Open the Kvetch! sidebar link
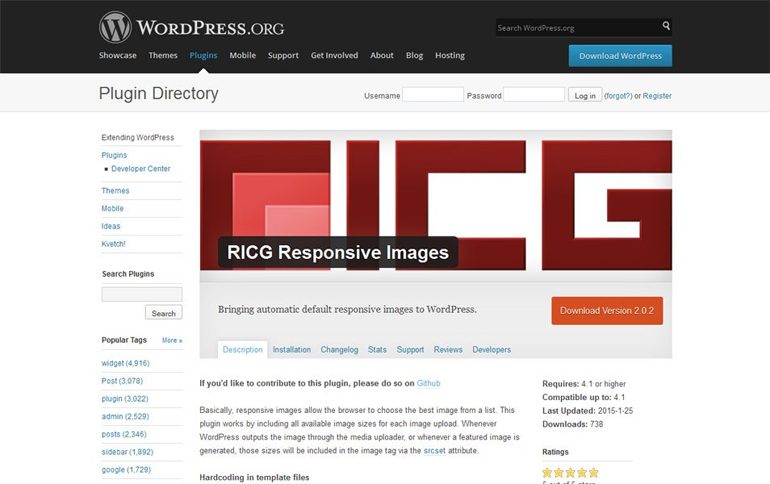Image resolution: width=770 pixels, height=484 pixels. (x=113, y=244)
